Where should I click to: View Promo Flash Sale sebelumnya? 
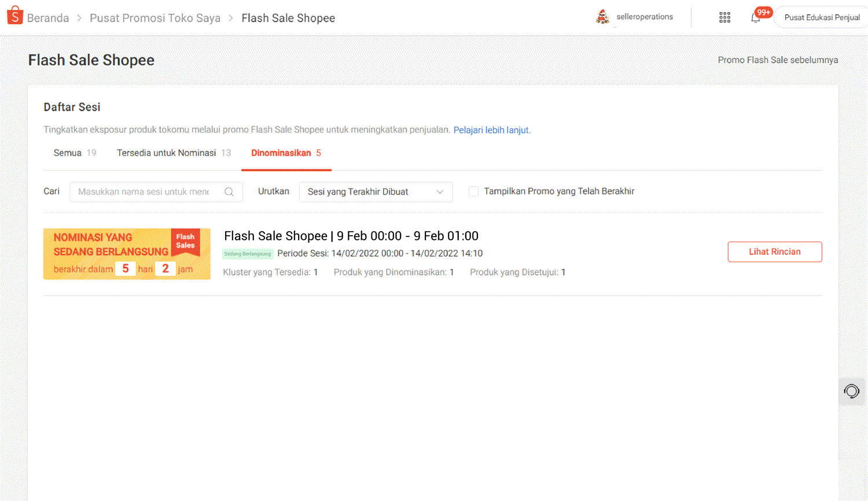pos(777,60)
